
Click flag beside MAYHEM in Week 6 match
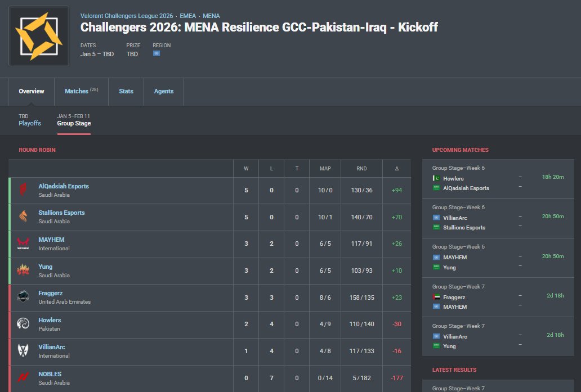(x=436, y=257)
